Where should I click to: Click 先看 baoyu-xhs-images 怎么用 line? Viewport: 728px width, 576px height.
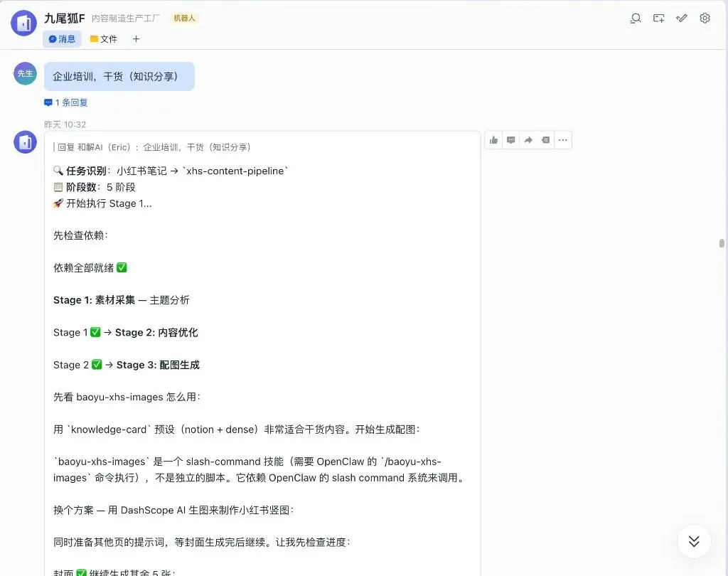coord(127,398)
